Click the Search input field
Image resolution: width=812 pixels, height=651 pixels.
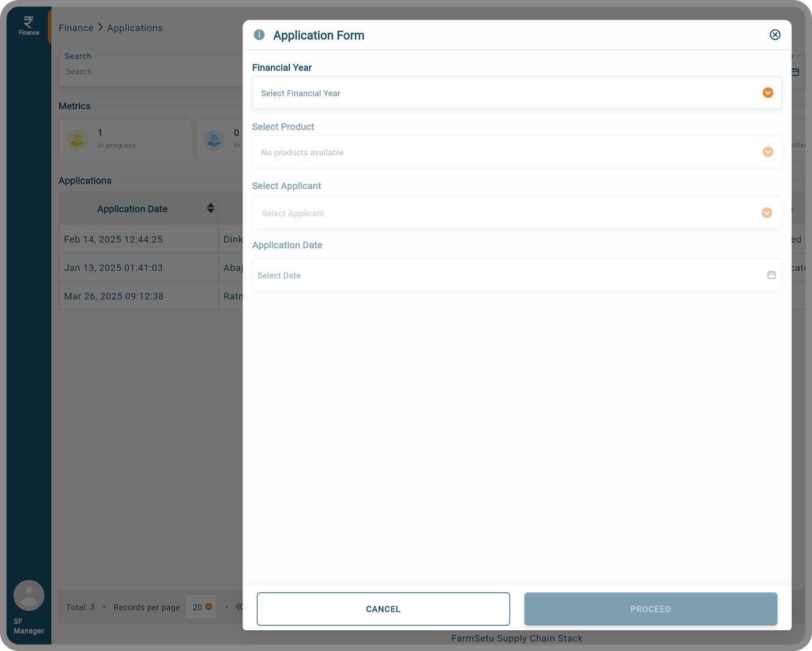pos(151,72)
